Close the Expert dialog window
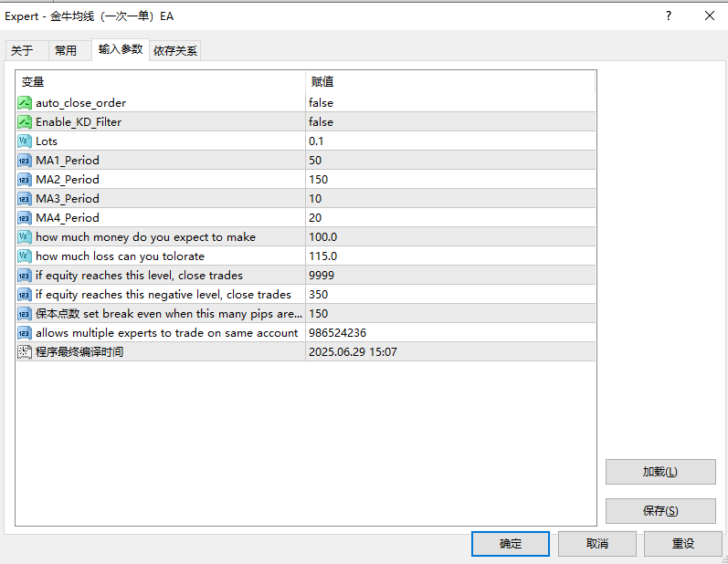Viewport: 728px width, 564px height. (710, 16)
